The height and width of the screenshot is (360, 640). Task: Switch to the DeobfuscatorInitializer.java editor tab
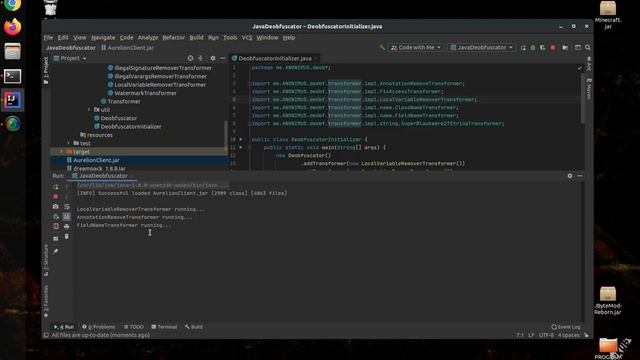tap(274, 58)
